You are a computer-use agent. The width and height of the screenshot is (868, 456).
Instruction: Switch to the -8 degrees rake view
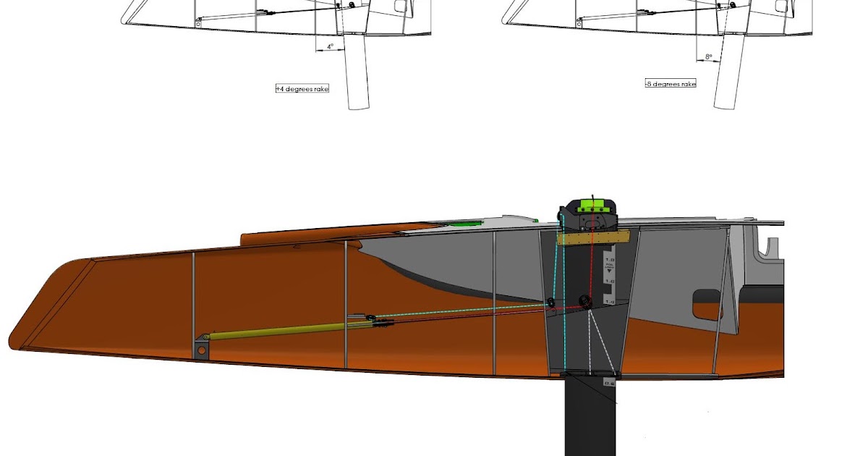pyautogui.click(x=671, y=83)
